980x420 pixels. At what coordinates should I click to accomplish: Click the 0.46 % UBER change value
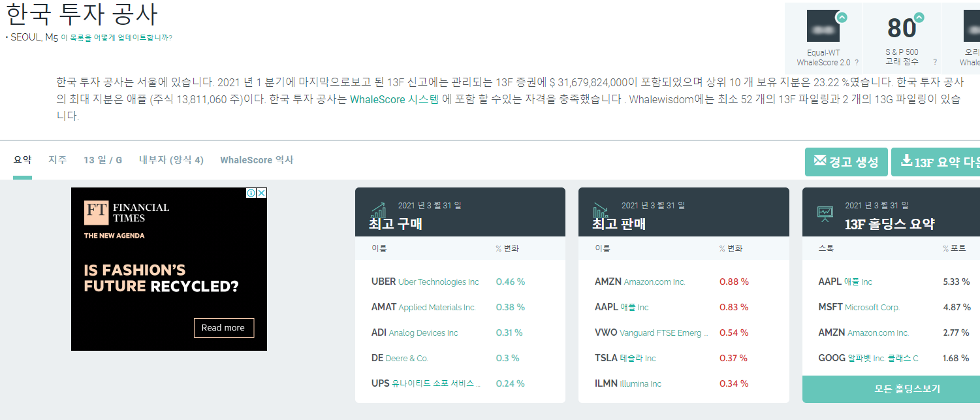pyautogui.click(x=511, y=282)
